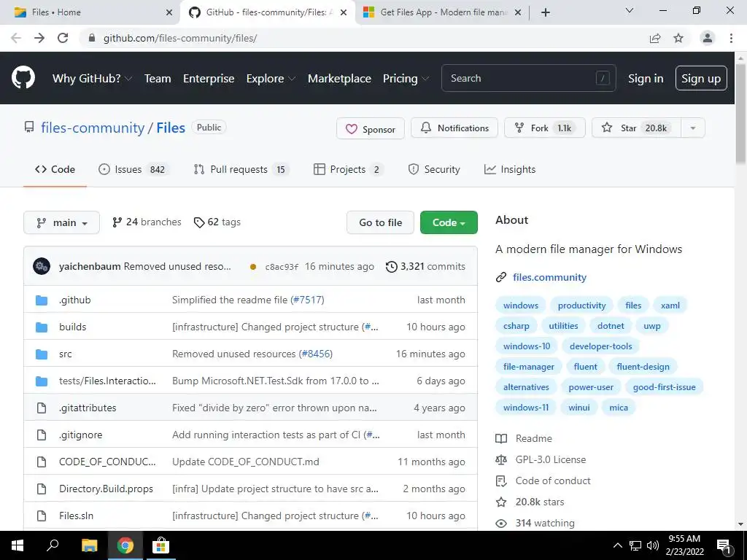The image size is (747, 560).
Task: Open the Files.sln file
Action: pos(76,516)
